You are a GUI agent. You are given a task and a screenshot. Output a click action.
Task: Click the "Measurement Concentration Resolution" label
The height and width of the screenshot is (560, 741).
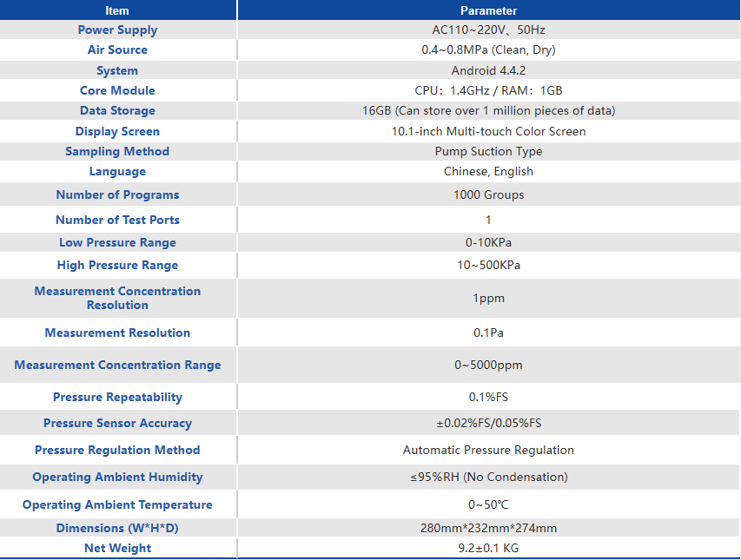point(117,298)
